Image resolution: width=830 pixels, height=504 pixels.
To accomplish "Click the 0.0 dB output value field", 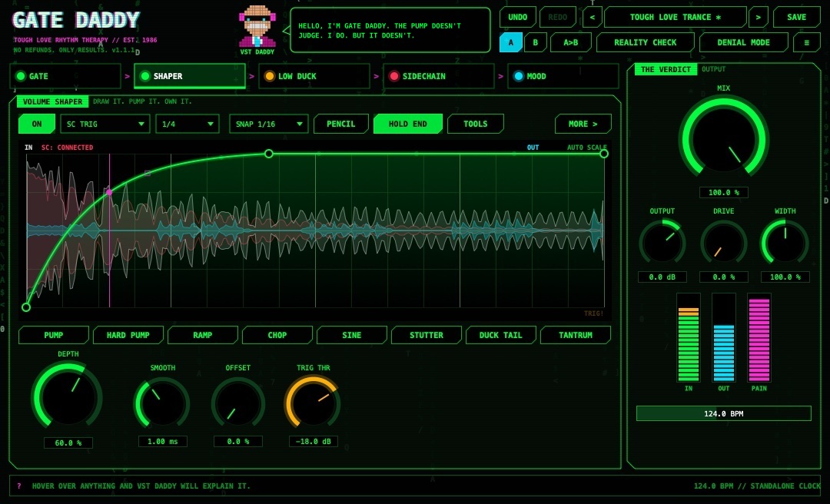I will (662, 277).
